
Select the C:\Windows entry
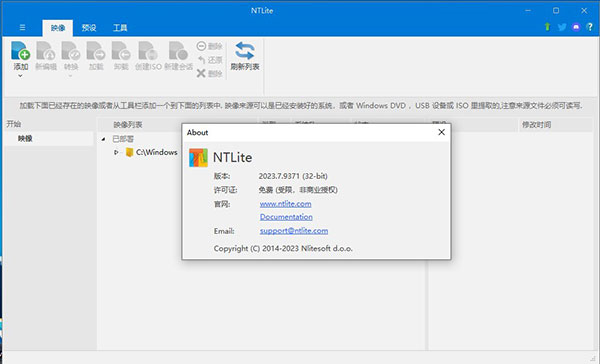pyautogui.click(x=157, y=152)
